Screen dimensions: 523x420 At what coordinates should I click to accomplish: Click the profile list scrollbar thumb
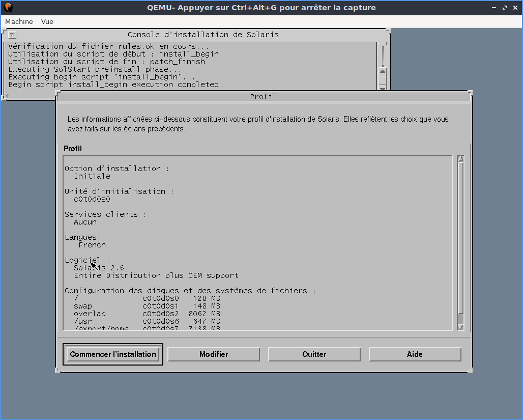pyautogui.click(x=460, y=238)
